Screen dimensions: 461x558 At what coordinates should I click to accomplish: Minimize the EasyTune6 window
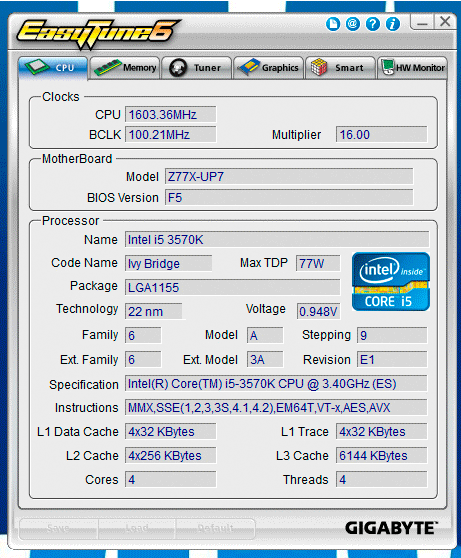coord(422,23)
